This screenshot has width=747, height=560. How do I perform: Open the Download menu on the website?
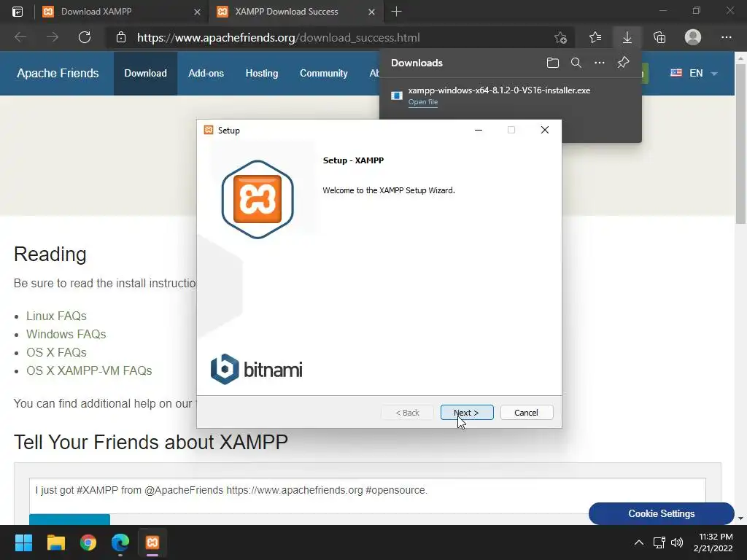coord(145,74)
